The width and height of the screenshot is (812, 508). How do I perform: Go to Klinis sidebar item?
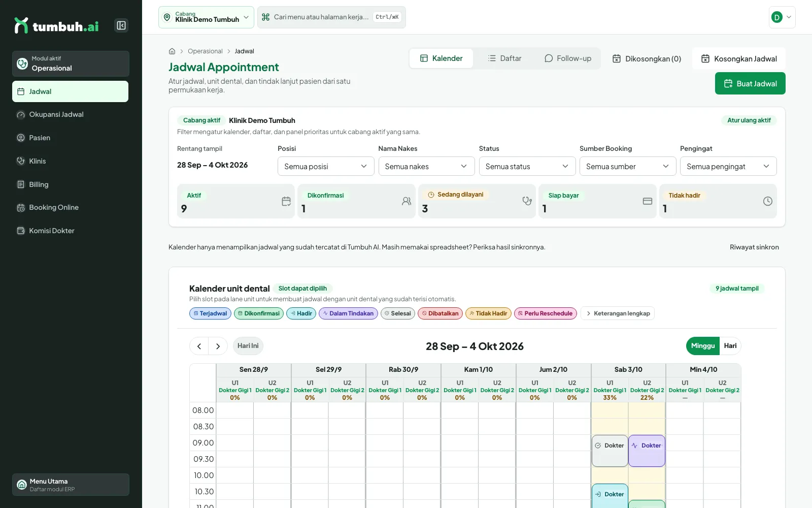(71, 161)
